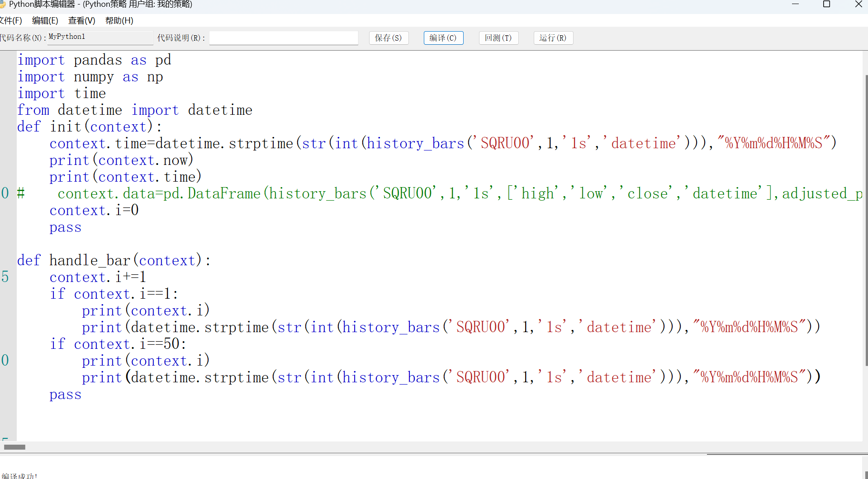Click the 编译(C) compile button
Screen dimensions: 868x479
tap(443, 38)
